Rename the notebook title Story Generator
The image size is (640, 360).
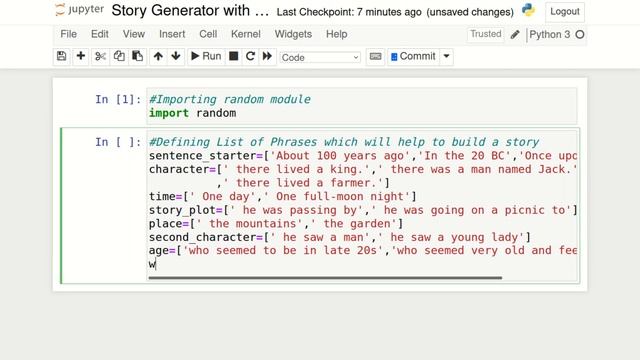click(x=190, y=11)
